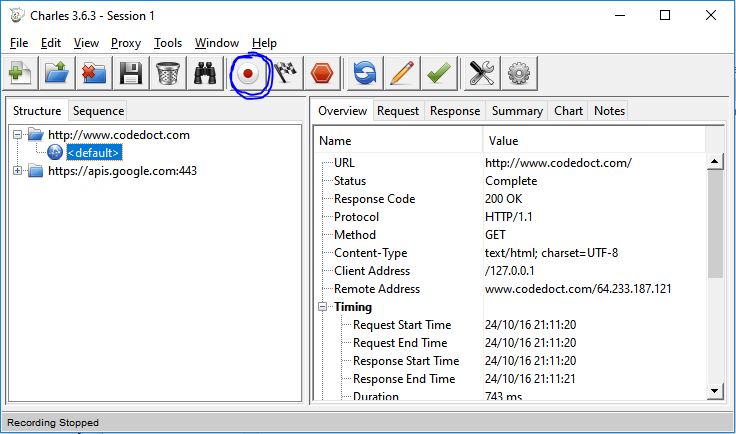Switch to the Request tab

coord(398,111)
